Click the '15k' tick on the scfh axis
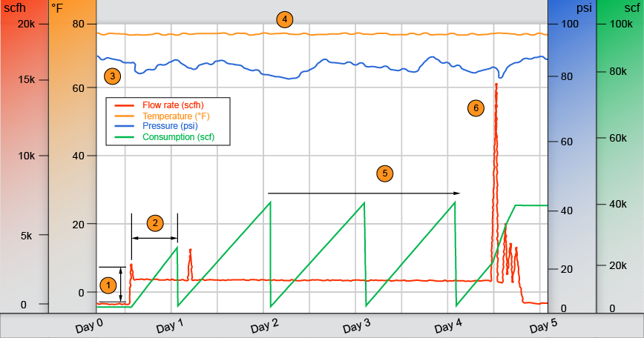 point(26,79)
